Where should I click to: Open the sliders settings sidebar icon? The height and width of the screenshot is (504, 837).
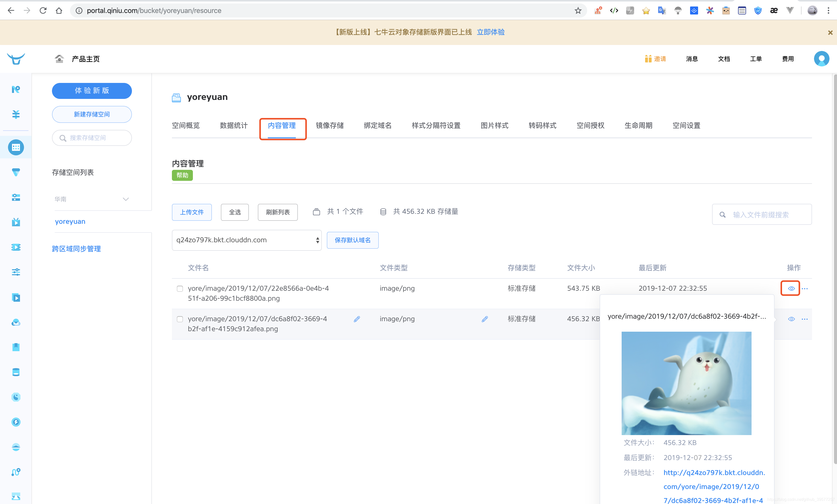[x=16, y=272]
